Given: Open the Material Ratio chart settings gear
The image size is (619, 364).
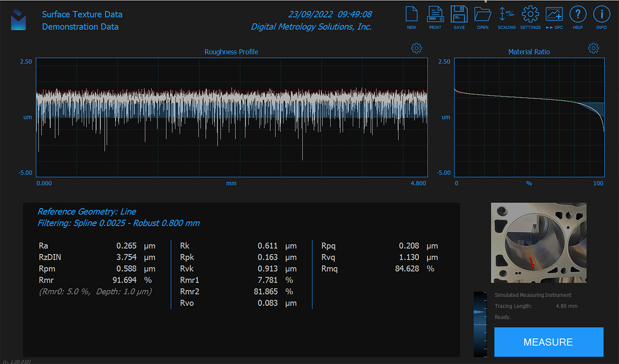Looking at the screenshot, I should point(594,48).
